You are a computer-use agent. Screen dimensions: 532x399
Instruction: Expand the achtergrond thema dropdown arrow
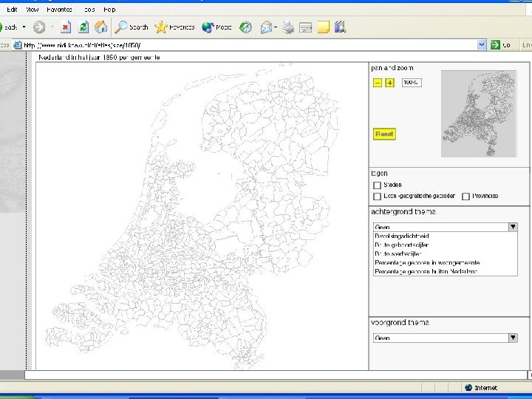[x=513, y=227]
